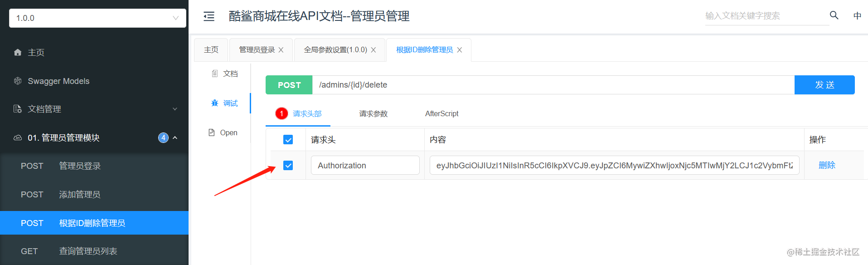
Task: Uncheck the Authorization header checkbox
Action: 288,166
